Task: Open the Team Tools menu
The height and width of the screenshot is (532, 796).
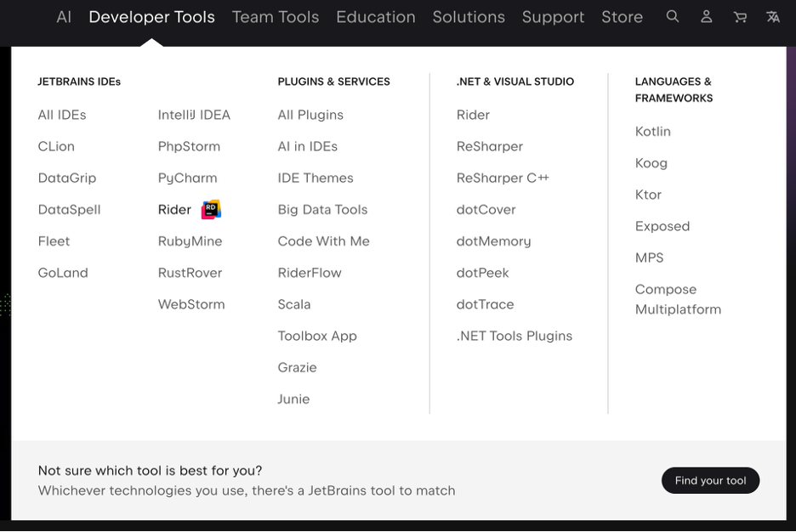Action: tap(276, 17)
